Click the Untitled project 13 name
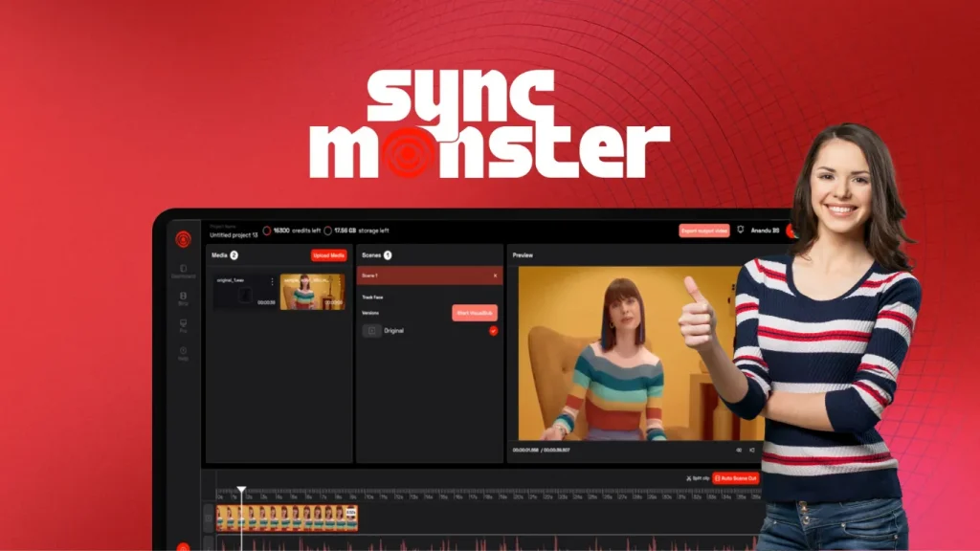This screenshot has height=551, width=980. click(x=234, y=235)
